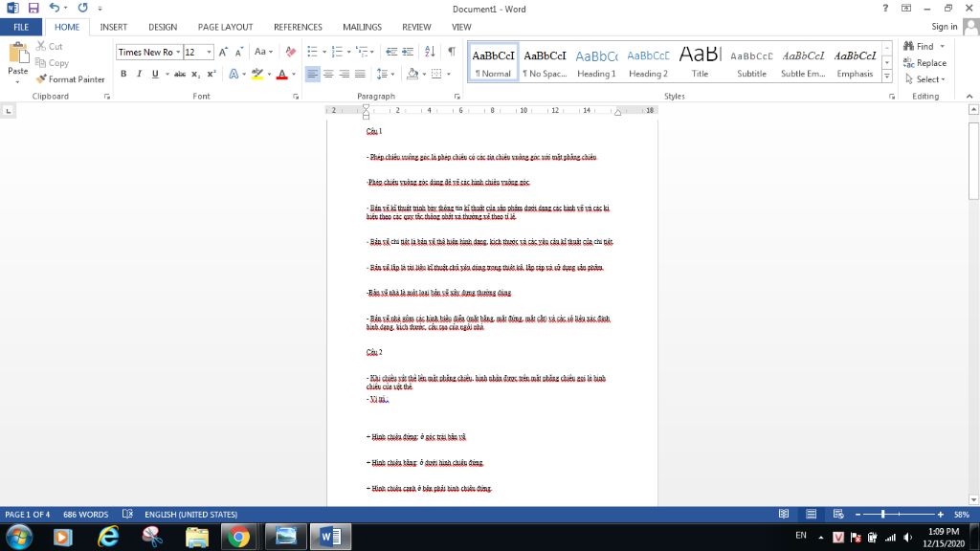The height and width of the screenshot is (551, 980).
Task: Apply subscript formatting
Action: click(x=195, y=74)
